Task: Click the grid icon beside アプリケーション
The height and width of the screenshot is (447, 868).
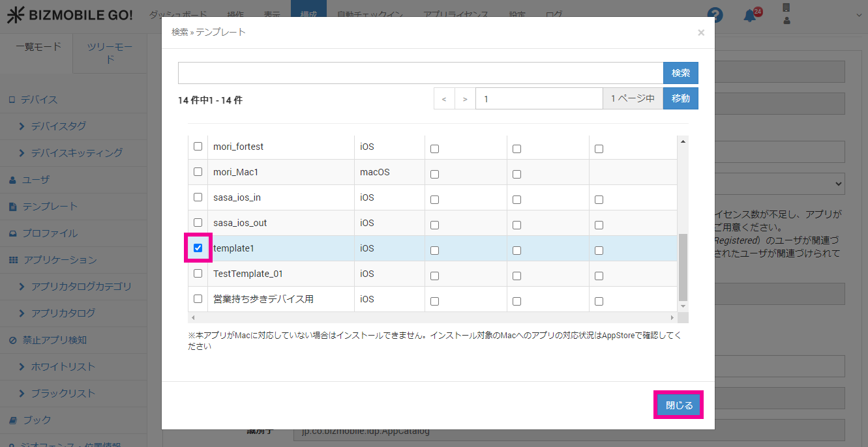Action: [13, 260]
